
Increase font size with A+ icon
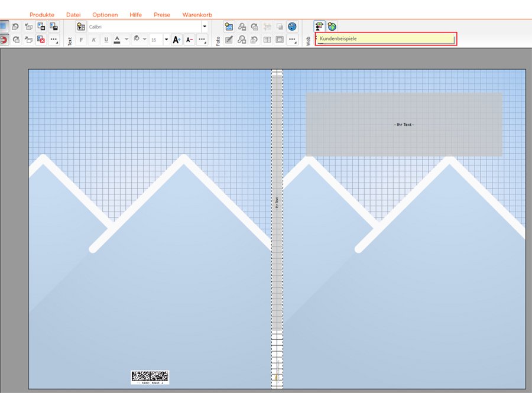pyautogui.click(x=176, y=40)
